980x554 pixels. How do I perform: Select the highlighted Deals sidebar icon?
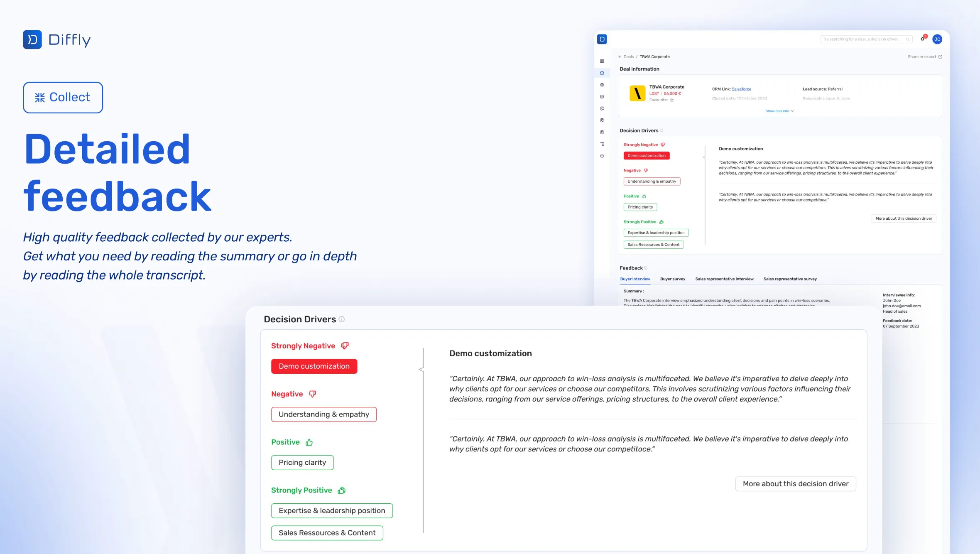602,73
